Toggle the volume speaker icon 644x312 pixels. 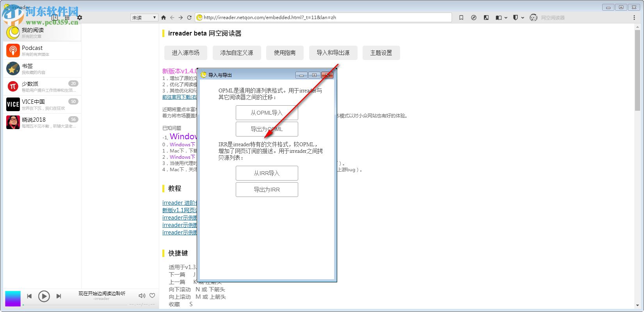pyautogui.click(x=142, y=296)
